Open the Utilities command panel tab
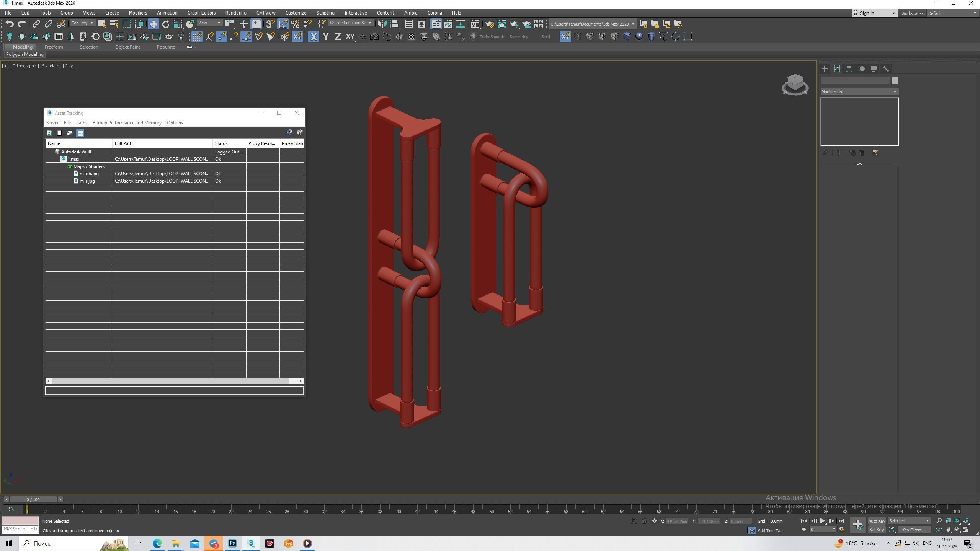The height and width of the screenshot is (551, 980). pos(886,69)
